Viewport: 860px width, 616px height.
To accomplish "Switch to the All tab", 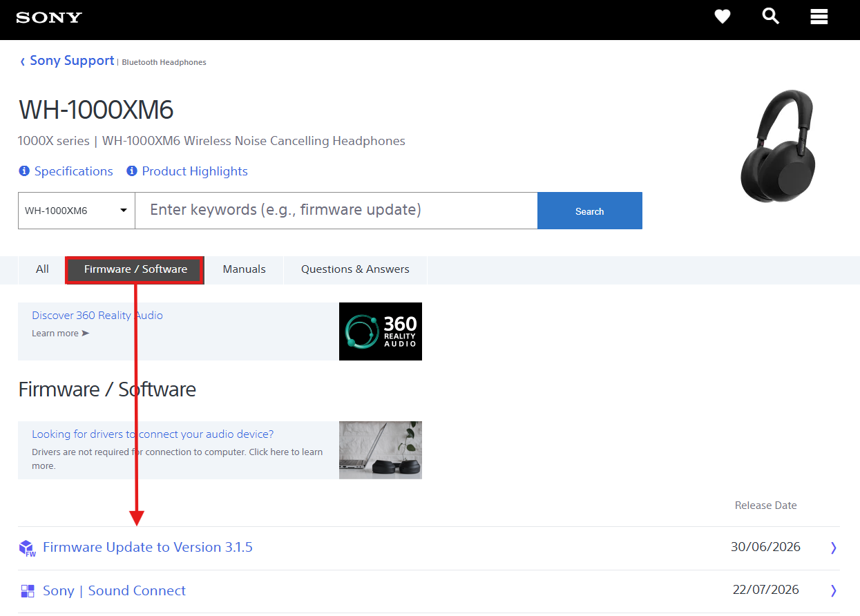I will pyautogui.click(x=42, y=269).
